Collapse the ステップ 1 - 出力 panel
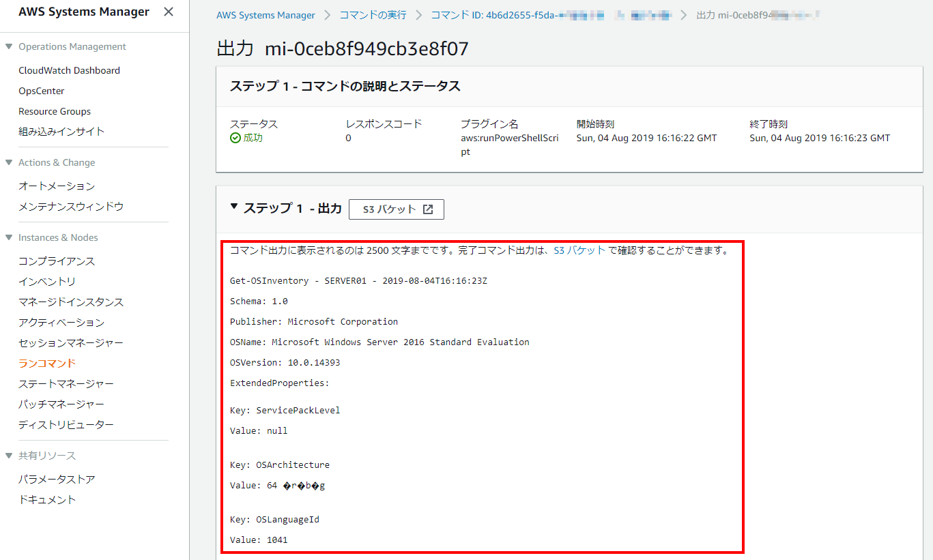 (234, 209)
